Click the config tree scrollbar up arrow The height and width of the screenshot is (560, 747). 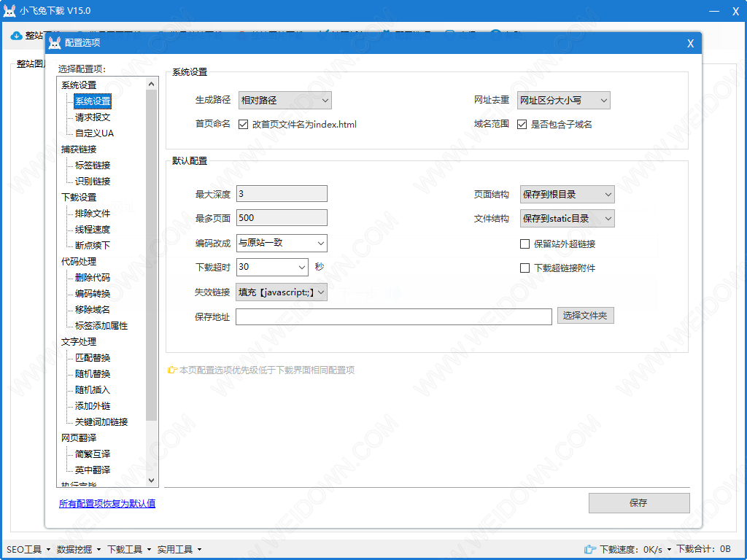click(152, 84)
